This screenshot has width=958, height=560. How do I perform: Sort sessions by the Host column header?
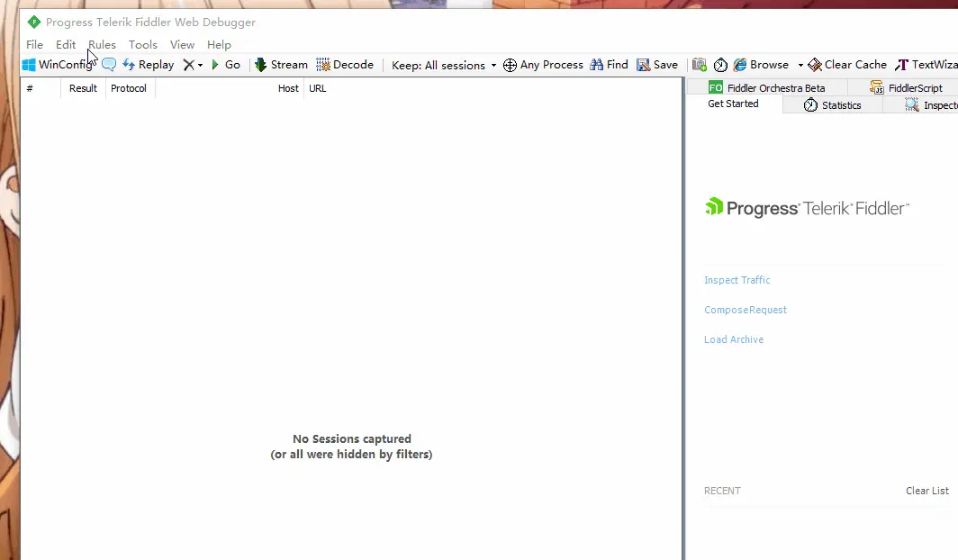(229, 88)
